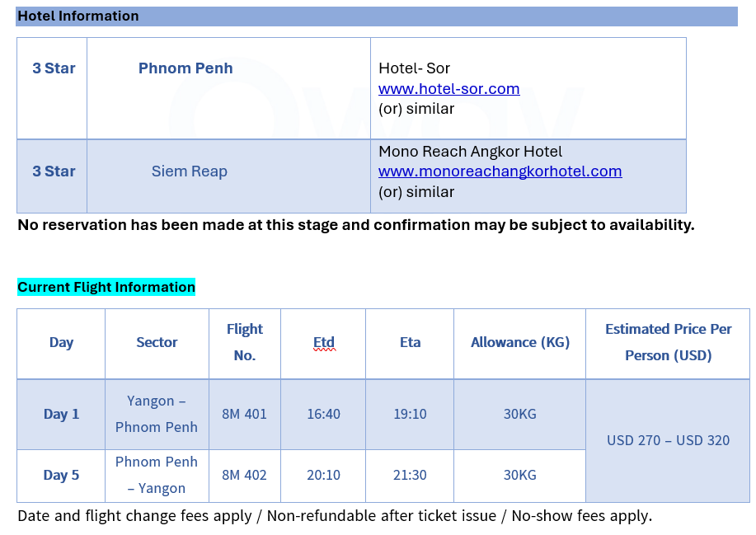756x535 pixels.
Task: Select the 8M 402 flight number cell
Action: (x=245, y=475)
